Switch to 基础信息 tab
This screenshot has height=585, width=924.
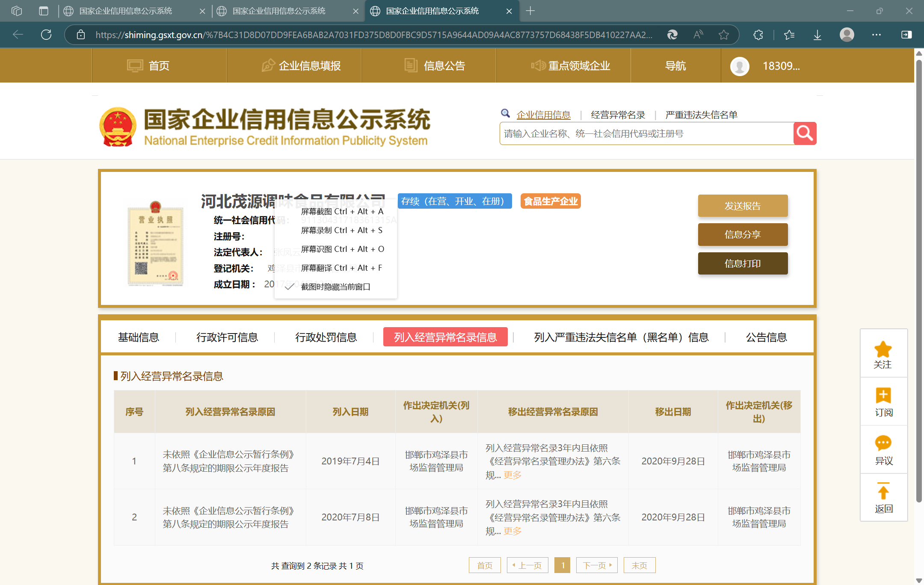coord(139,337)
